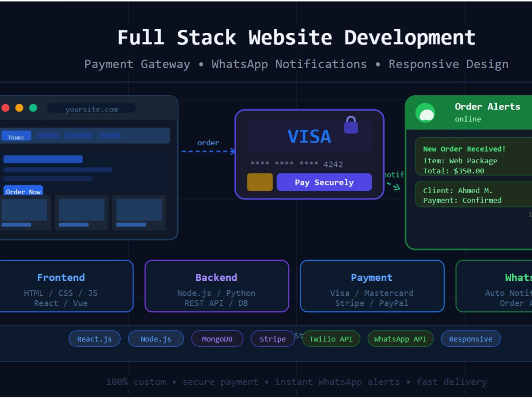This screenshot has width=532, height=399.
Task: Select the Frontend card
Action: pyautogui.click(x=66, y=286)
